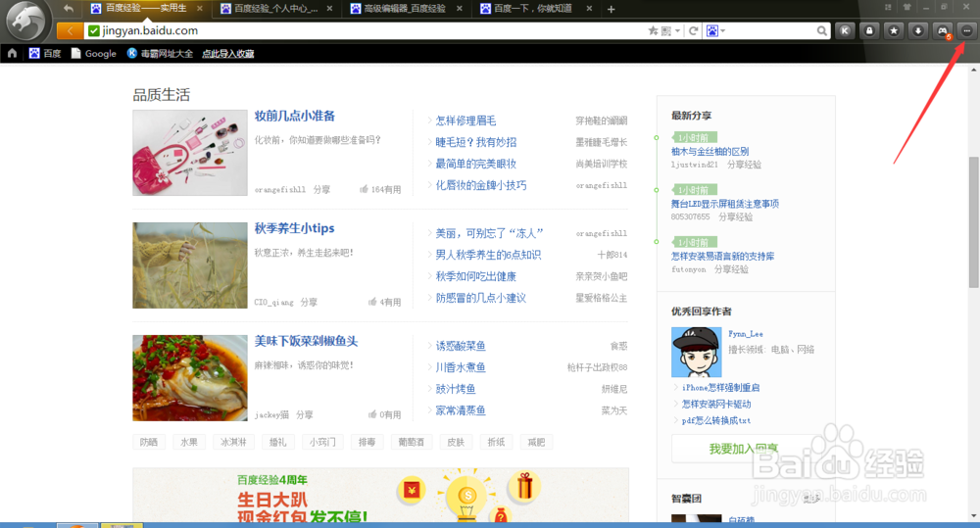
Task: Click the home icon in bookmarks bar
Action: pyautogui.click(x=12, y=53)
